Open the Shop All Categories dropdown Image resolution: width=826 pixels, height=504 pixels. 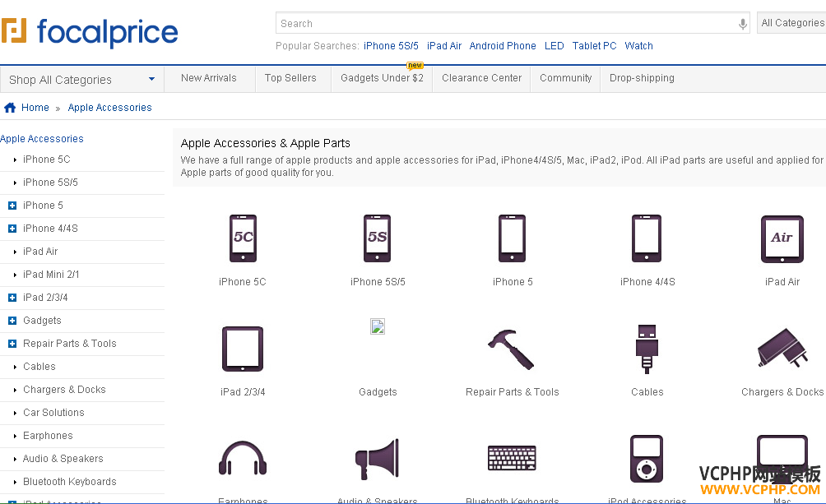[82, 80]
